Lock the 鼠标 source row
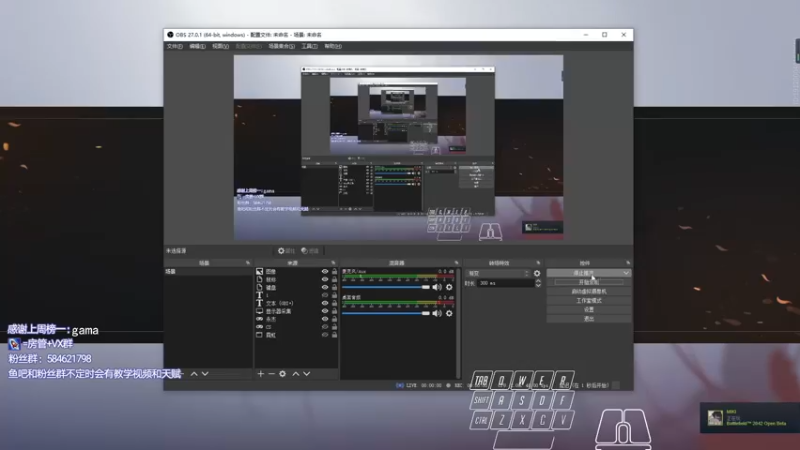 tap(334, 280)
